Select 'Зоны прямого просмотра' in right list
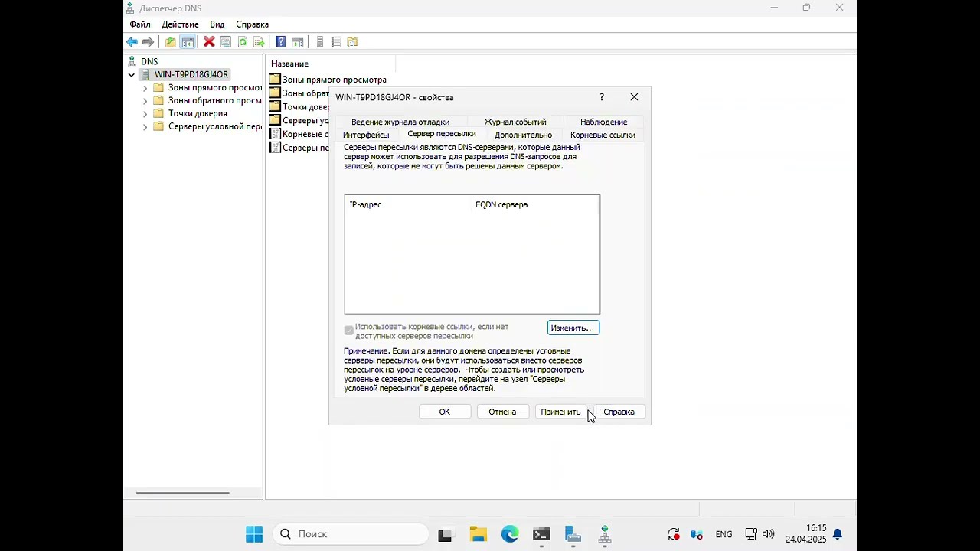This screenshot has height=551, width=980. point(334,80)
